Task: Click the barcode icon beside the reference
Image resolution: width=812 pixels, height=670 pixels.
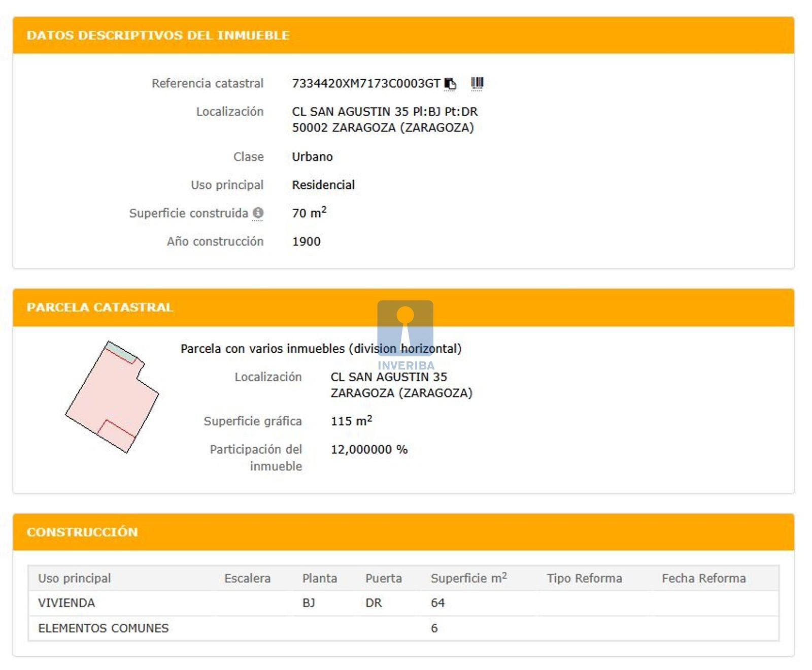Action: [x=477, y=83]
